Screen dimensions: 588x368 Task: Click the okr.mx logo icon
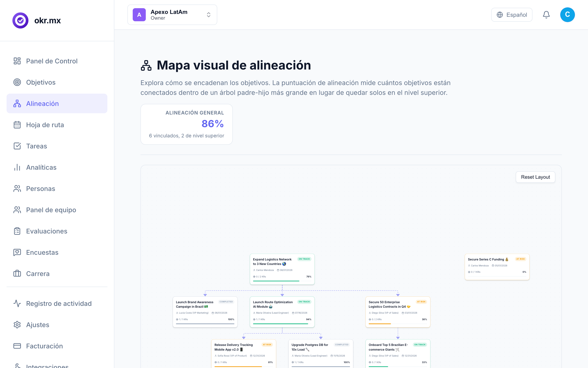point(20,20)
